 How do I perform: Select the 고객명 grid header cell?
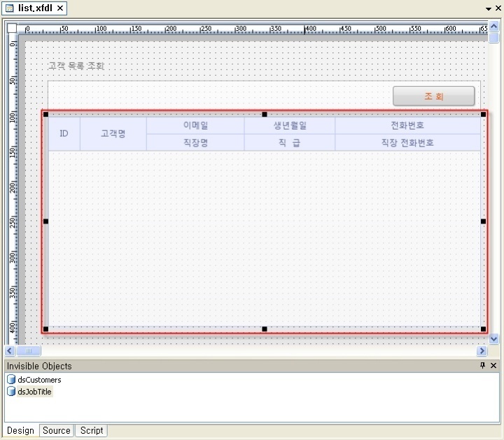pos(113,134)
